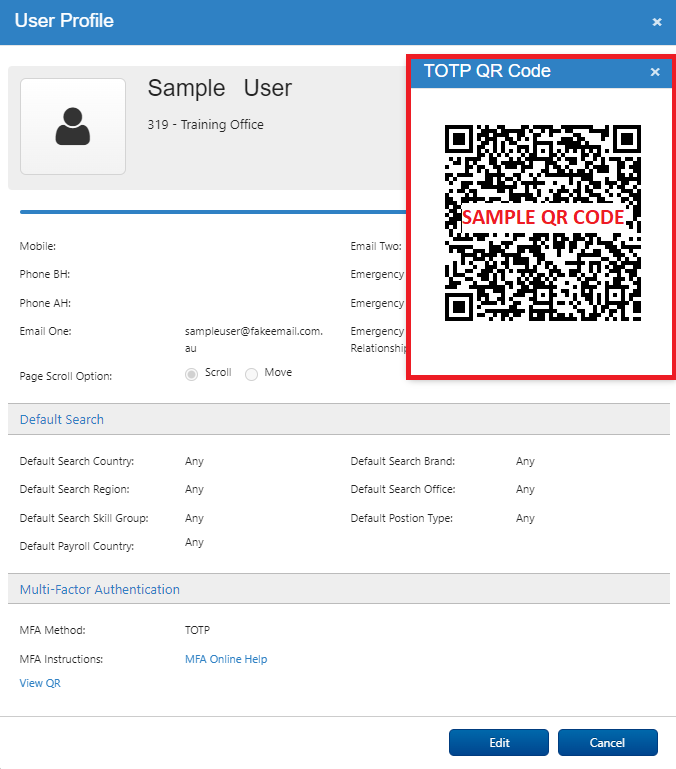The image size is (676, 769).
Task: Close the TOTP QR Code popup
Action: click(x=655, y=72)
